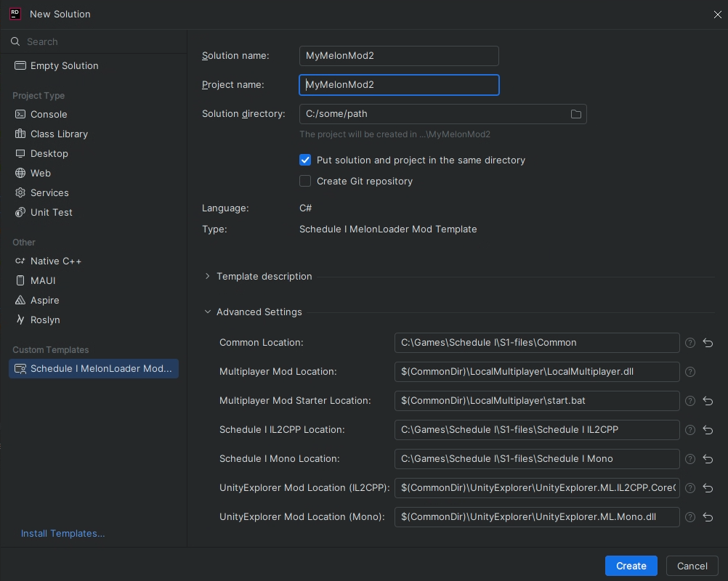Viewport: 728px width, 581px height.
Task: Click the Web globe icon
Action: coord(20,173)
